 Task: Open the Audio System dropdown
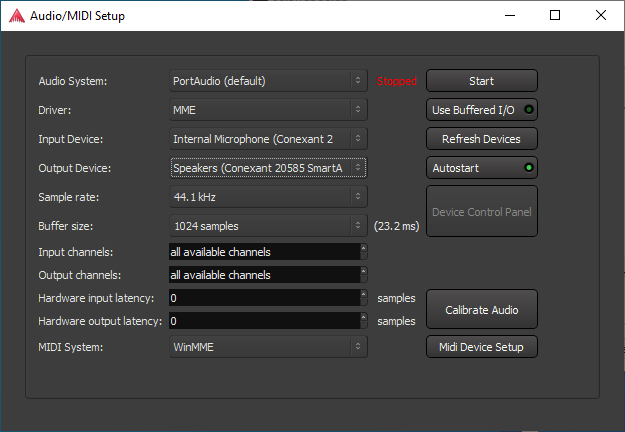[268, 81]
